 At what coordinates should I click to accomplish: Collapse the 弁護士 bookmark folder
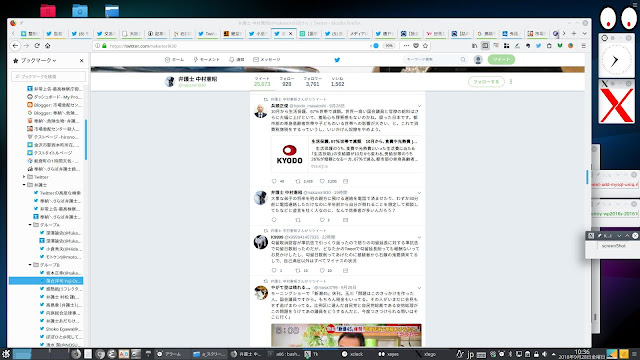[x=24, y=185]
